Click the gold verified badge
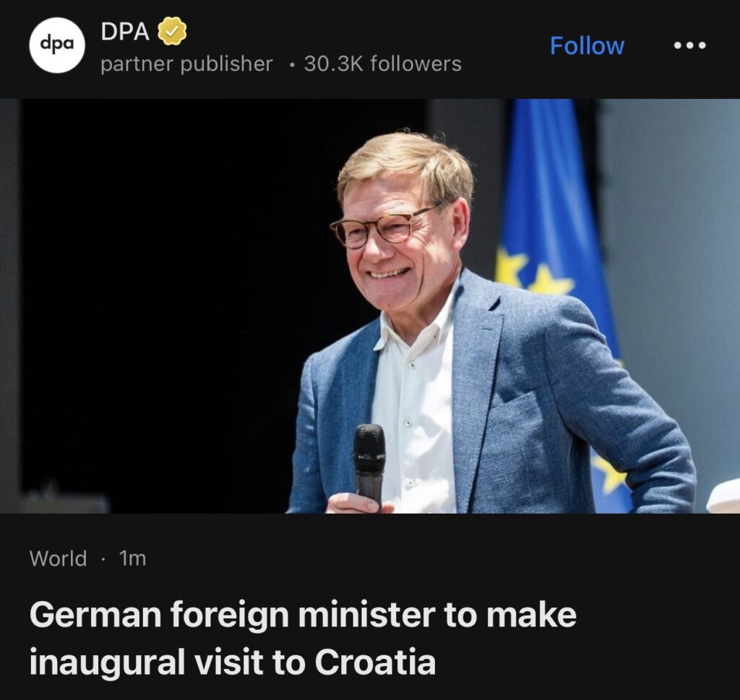This screenshot has width=740, height=700. pos(172,30)
